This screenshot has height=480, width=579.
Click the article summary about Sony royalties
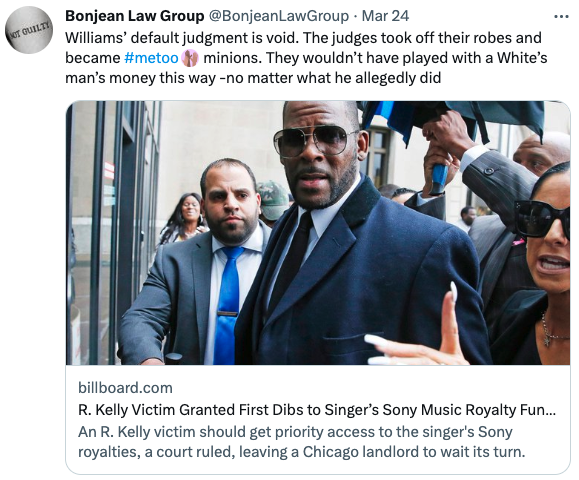pyautogui.click(x=301, y=442)
